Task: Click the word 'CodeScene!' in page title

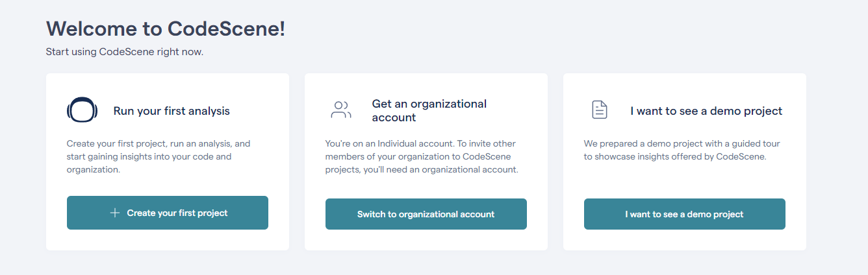Action: point(226,29)
